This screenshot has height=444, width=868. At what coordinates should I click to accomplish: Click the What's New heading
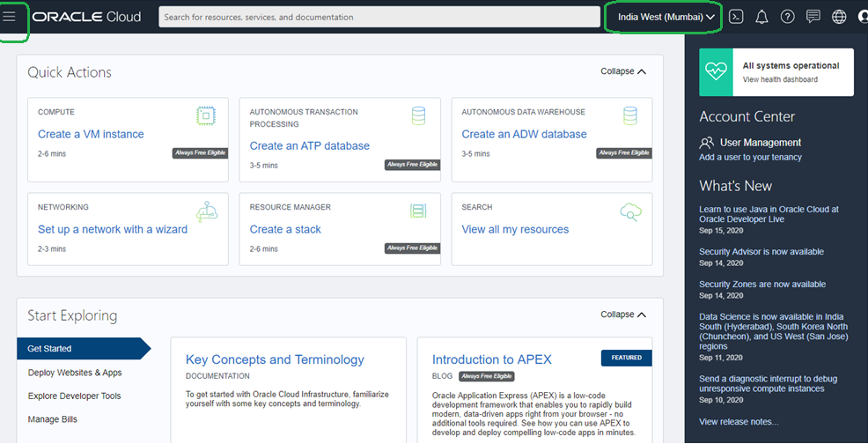735,186
